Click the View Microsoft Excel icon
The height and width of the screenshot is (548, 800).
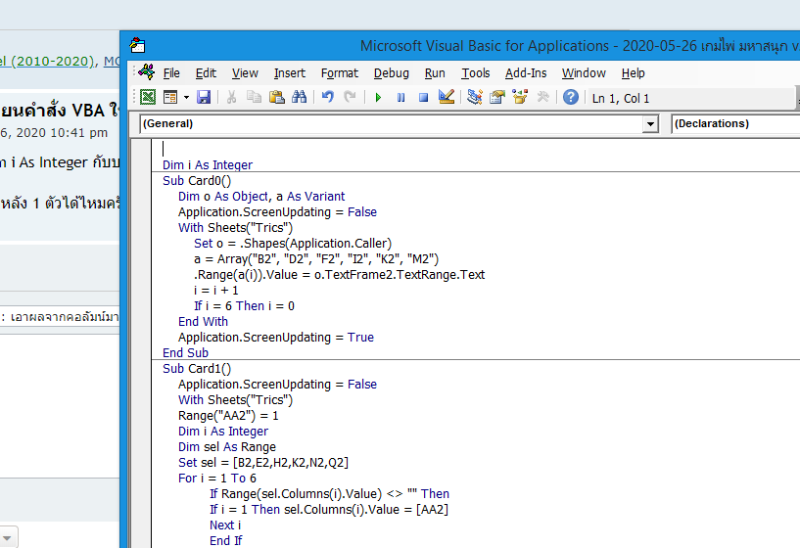pos(147,97)
